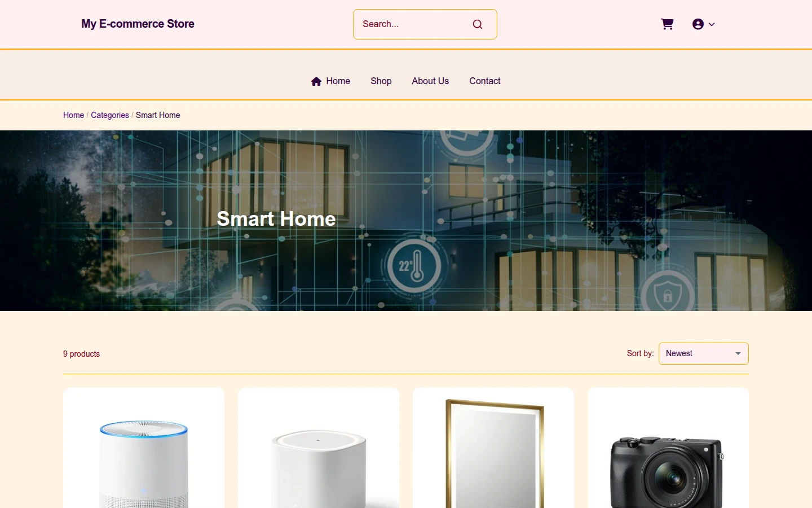Follow the Categories breadcrumb link
This screenshot has height=508, width=812.
110,115
